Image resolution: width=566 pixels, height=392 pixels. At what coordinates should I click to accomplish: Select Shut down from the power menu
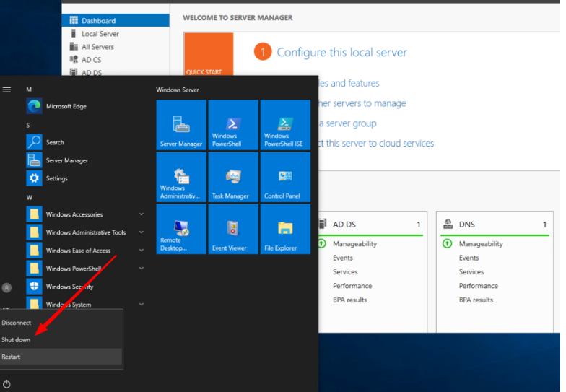[17, 340]
